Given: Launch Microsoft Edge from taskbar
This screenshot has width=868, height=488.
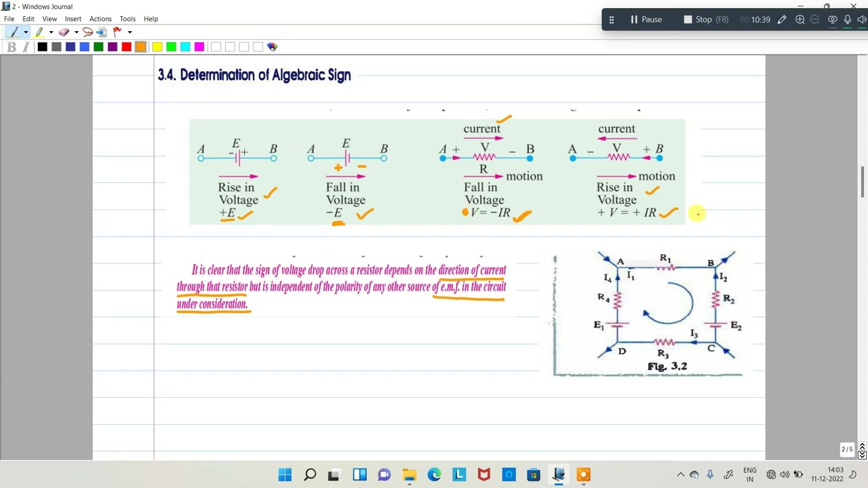Looking at the screenshot, I should 434,474.
